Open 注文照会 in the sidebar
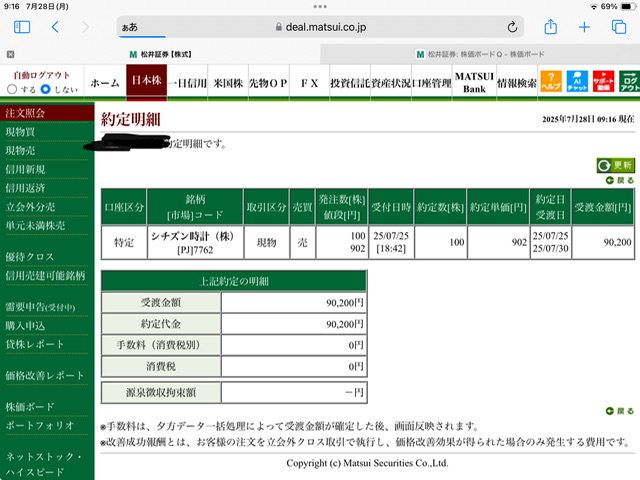This screenshot has height=480, width=640. click(x=47, y=113)
